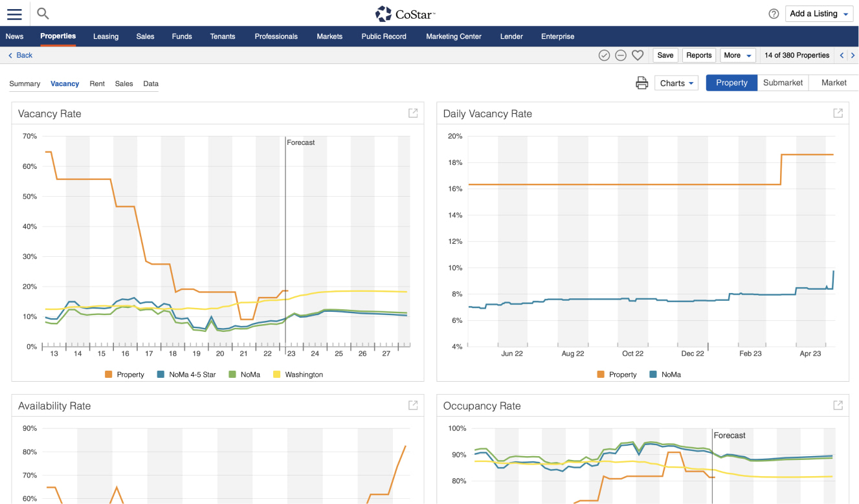Go to Leasing in navigation bar
The image size is (859, 504).
(x=106, y=36)
